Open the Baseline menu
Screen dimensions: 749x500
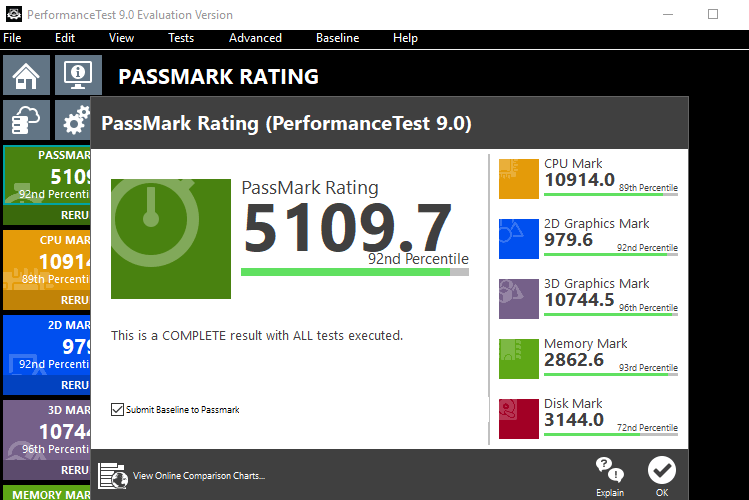pos(337,38)
